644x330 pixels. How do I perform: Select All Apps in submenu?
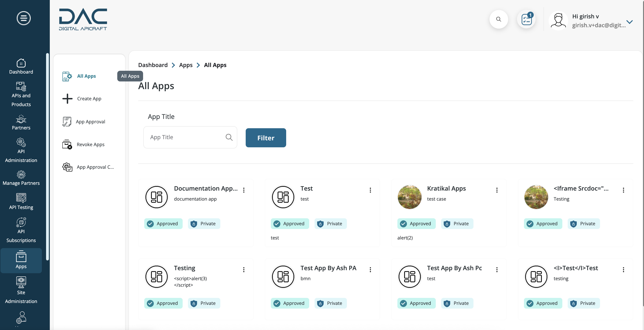(x=86, y=76)
